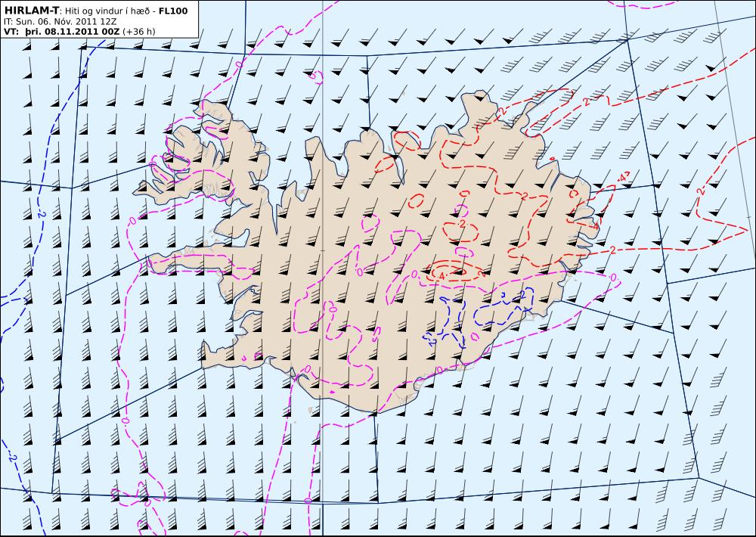
Task: Select the 'IT: Sun. 06. Nóv. 2011 12Z' line
Action: 59,21
